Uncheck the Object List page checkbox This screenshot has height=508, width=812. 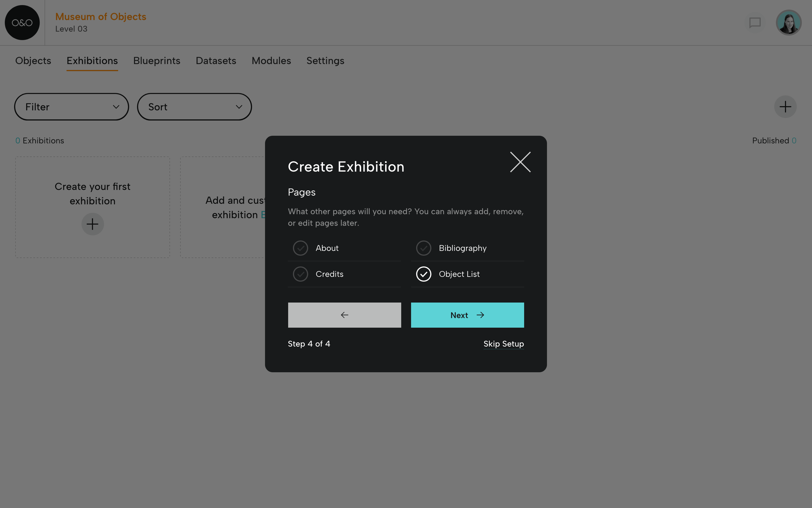(x=423, y=274)
